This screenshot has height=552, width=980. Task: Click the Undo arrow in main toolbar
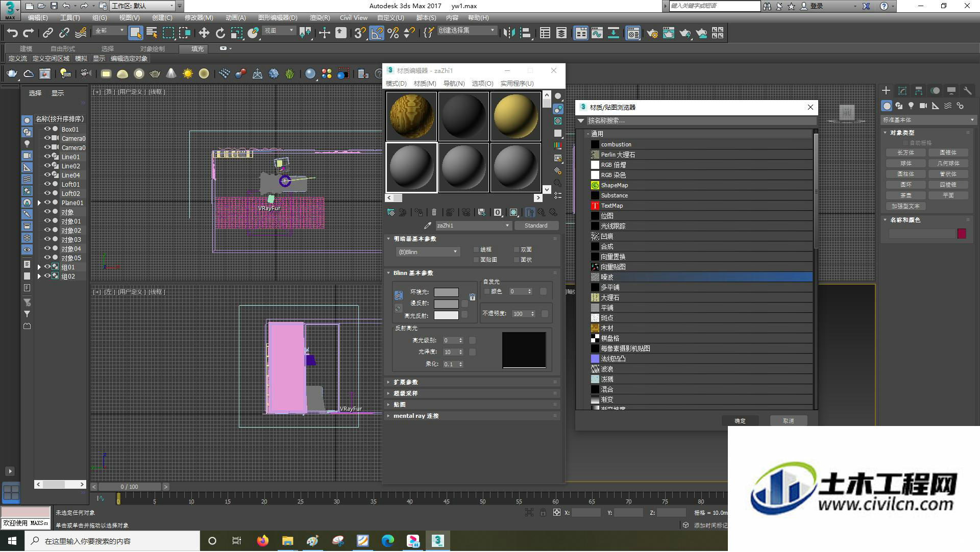tap(12, 33)
